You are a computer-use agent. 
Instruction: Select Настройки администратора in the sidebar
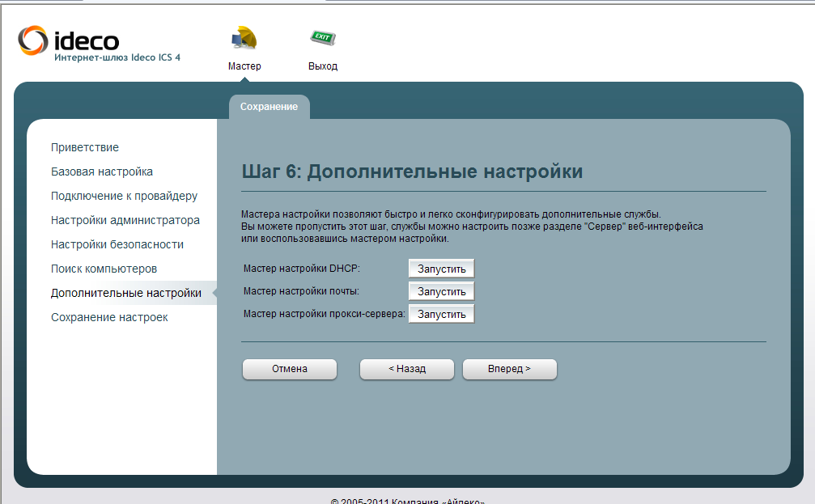pyautogui.click(x=125, y=220)
